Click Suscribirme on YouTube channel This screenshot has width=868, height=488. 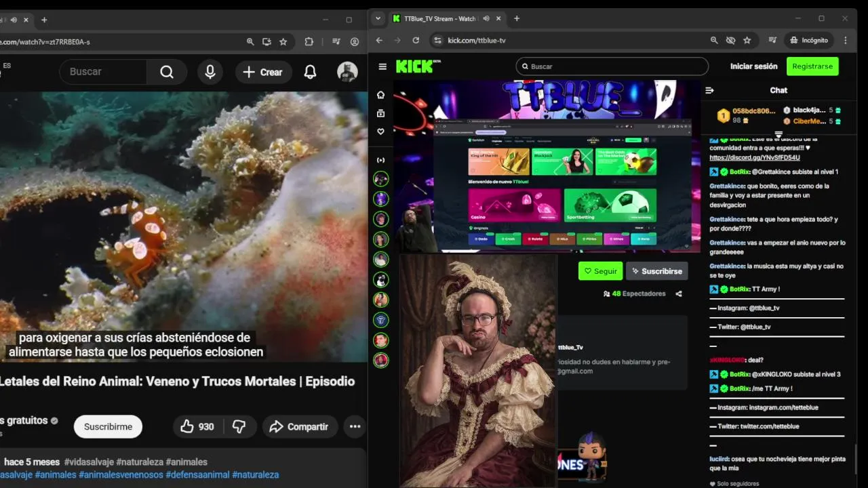point(108,426)
